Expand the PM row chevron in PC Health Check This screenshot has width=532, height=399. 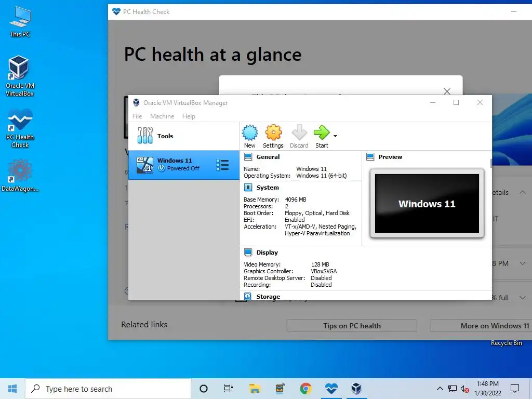click(x=523, y=263)
